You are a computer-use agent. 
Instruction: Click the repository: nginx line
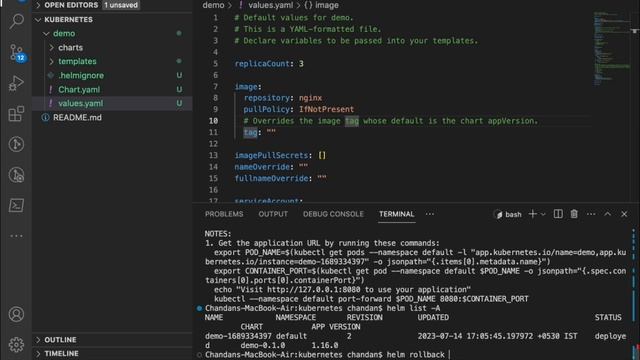pyautogui.click(x=282, y=98)
